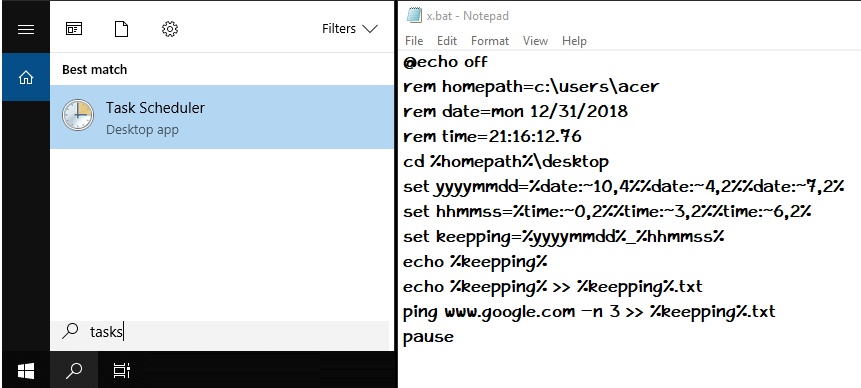The image size is (861, 388).
Task: Open the Windows Start button
Action: [x=26, y=371]
